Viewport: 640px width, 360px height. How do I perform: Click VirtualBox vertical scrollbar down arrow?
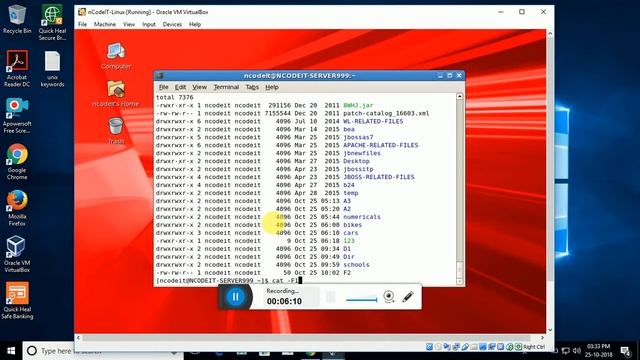click(x=550, y=330)
